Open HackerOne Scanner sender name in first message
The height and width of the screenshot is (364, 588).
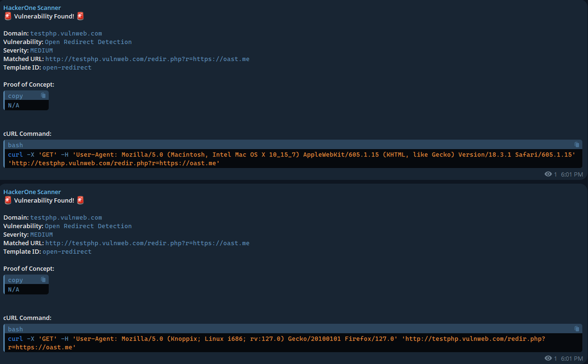tap(32, 7)
